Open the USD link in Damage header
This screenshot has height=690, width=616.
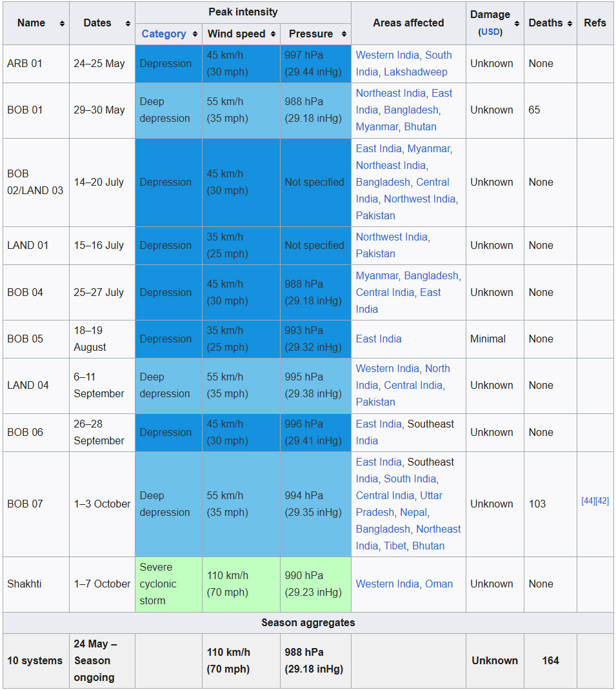pyautogui.click(x=490, y=32)
